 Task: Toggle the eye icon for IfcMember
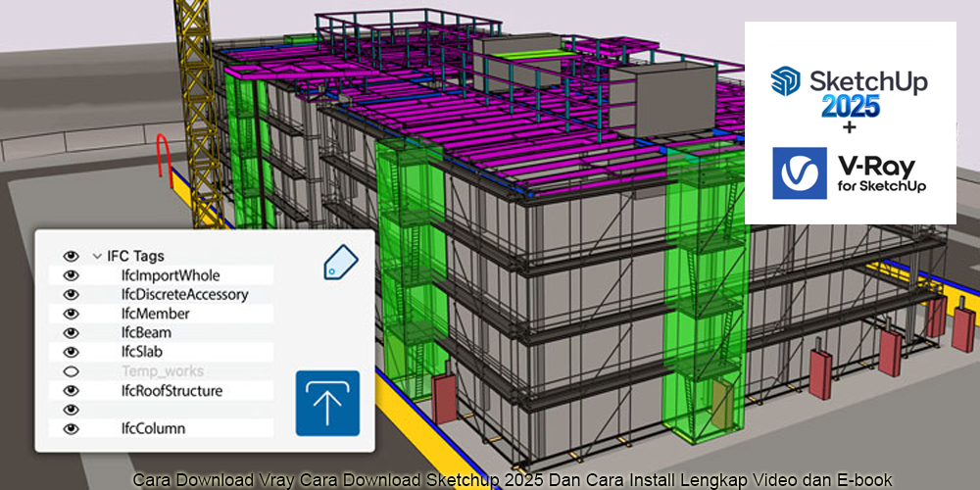click(72, 314)
